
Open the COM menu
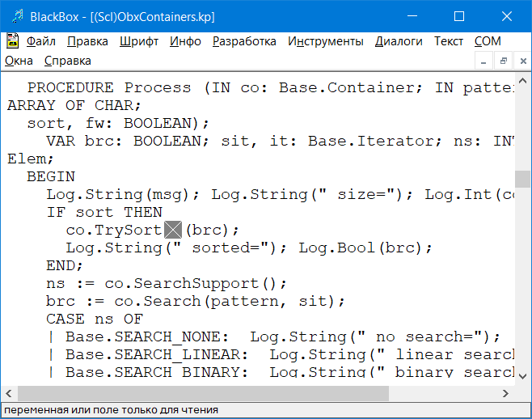click(488, 41)
